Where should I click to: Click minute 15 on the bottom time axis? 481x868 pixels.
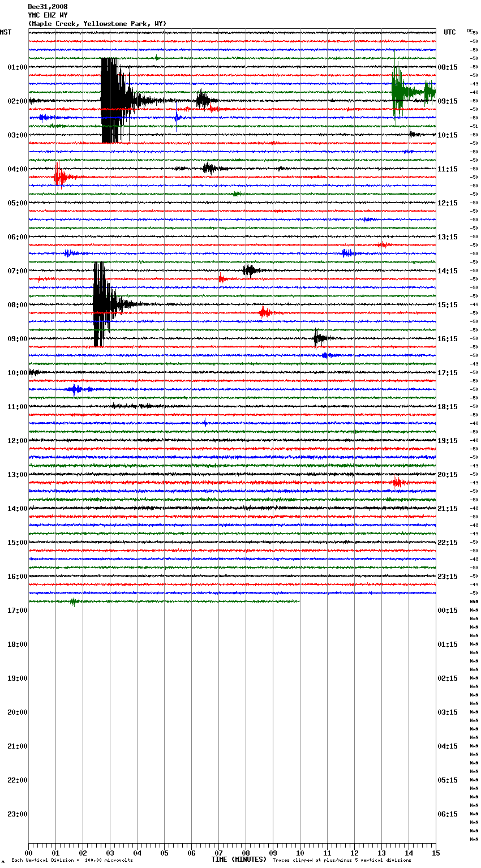[x=436, y=853]
